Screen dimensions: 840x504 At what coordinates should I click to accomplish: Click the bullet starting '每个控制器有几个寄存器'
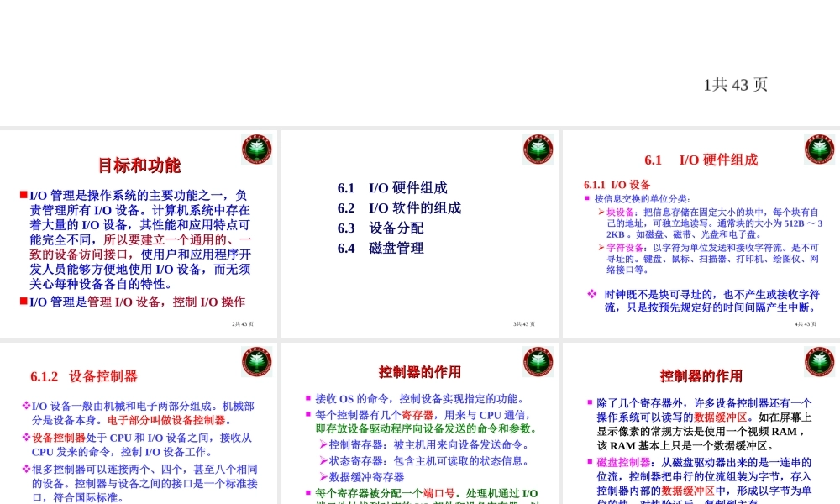[x=427, y=422]
